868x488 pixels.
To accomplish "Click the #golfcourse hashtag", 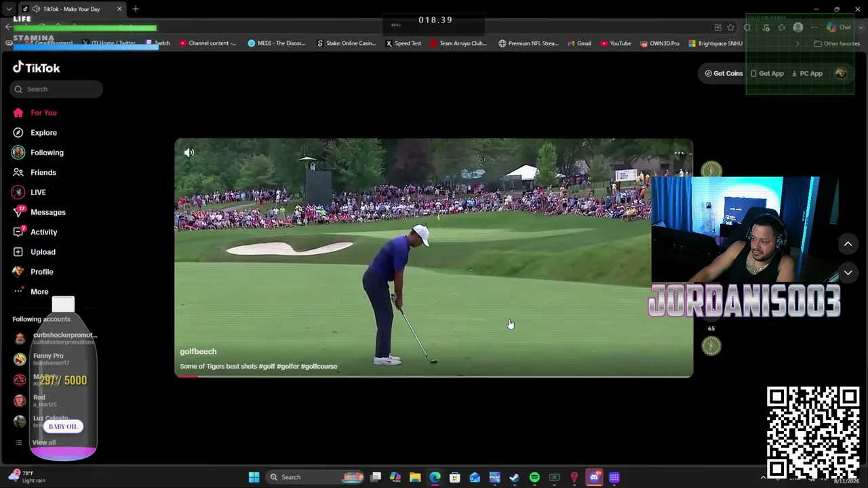I will pyautogui.click(x=319, y=367).
